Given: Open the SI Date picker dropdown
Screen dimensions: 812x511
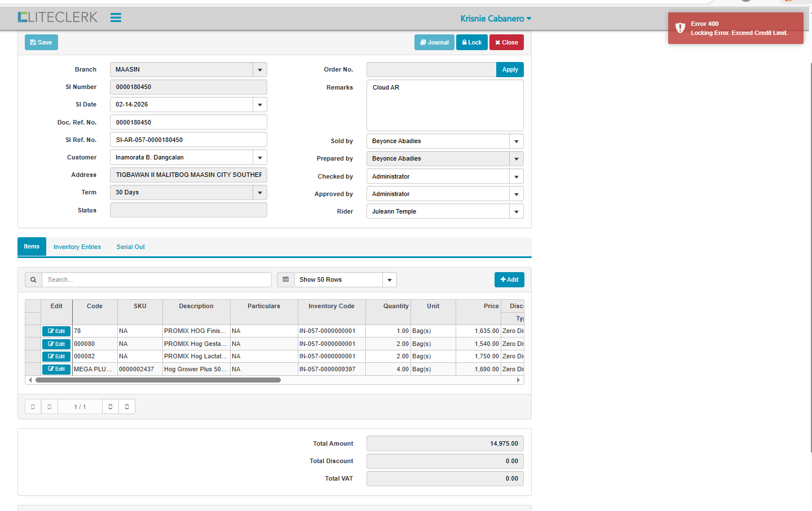Looking at the screenshot, I should click(x=260, y=105).
